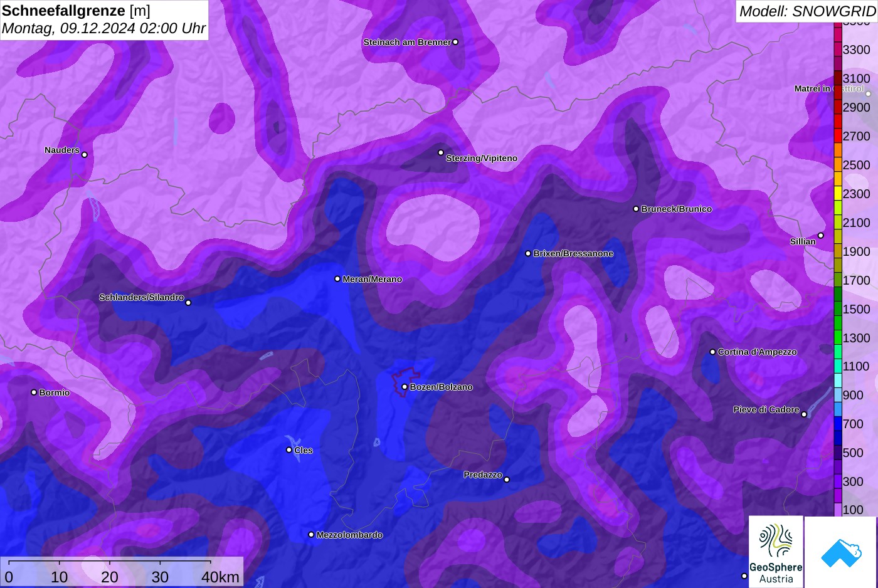Viewport: 878px width, 588px height.
Task: Click the Cles city marker
Action: [289, 449]
